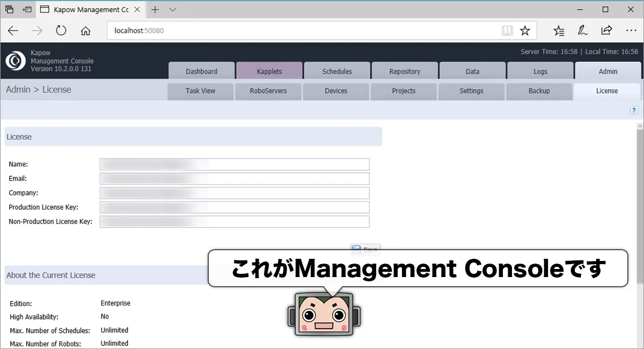This screenshot has height=349, width=644.
Task: Click the page scrollbar up arrow
Action: pyautogui.click(x=640, y=126)
